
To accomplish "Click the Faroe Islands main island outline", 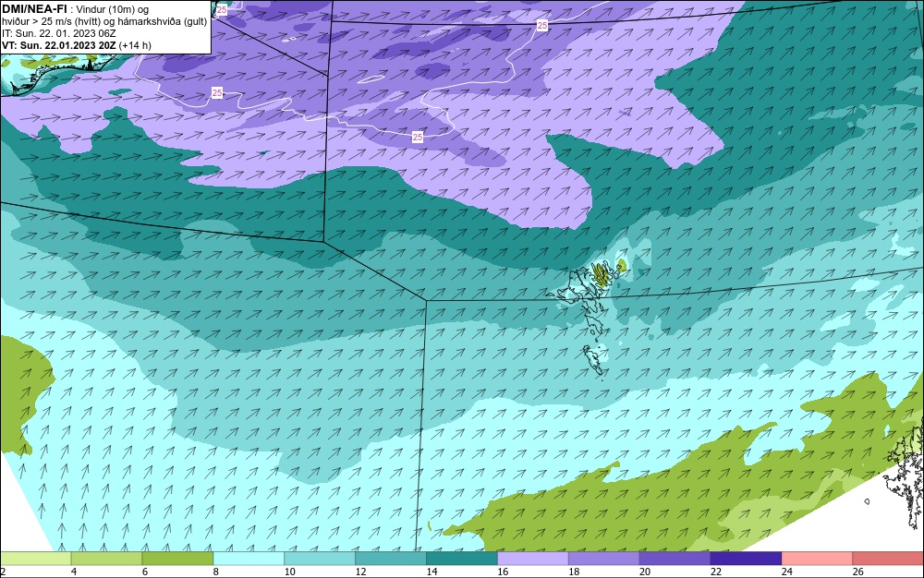I will pos(583,288).
